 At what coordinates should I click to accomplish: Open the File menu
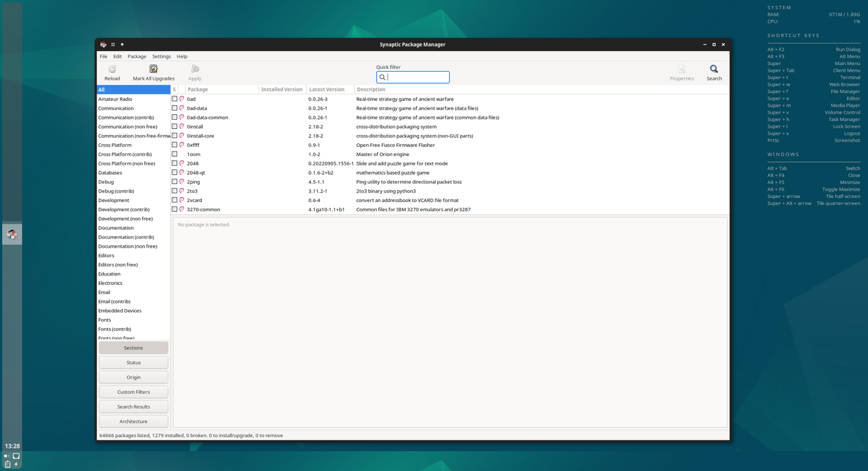pos(104,57)
